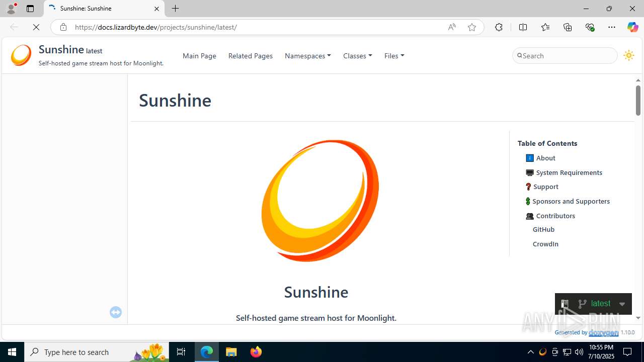Open Edge Settings and more menu
Screen dimensions: 644x362
click(612, 27)
